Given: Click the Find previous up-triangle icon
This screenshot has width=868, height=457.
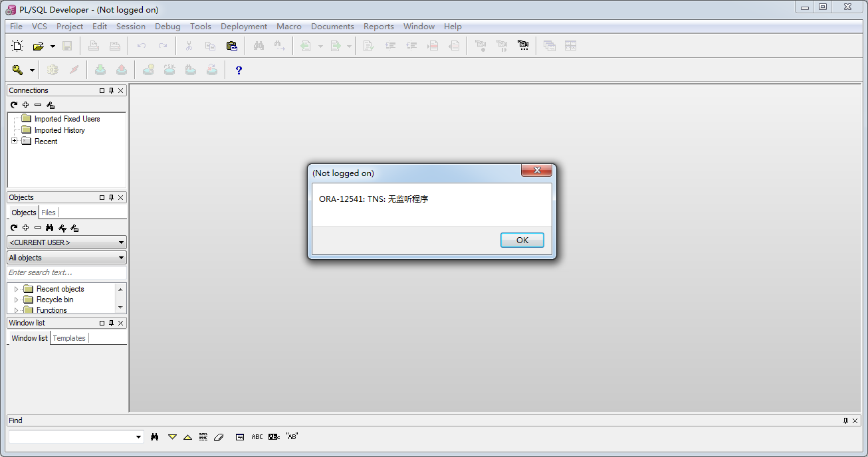Looking at the screenshot, I should tap(187, 436).
